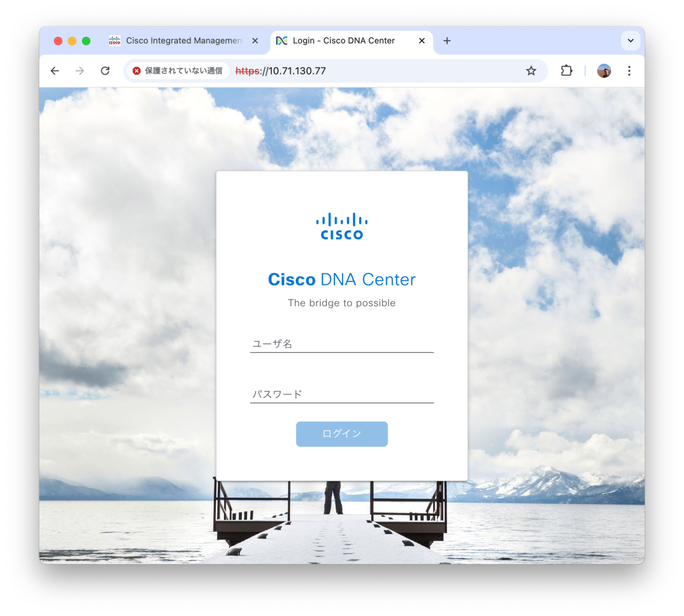Switch to Cisco Integrated Management tab
Image resolution: width=684 pixels, height=616 pixels.
point(176,40)
